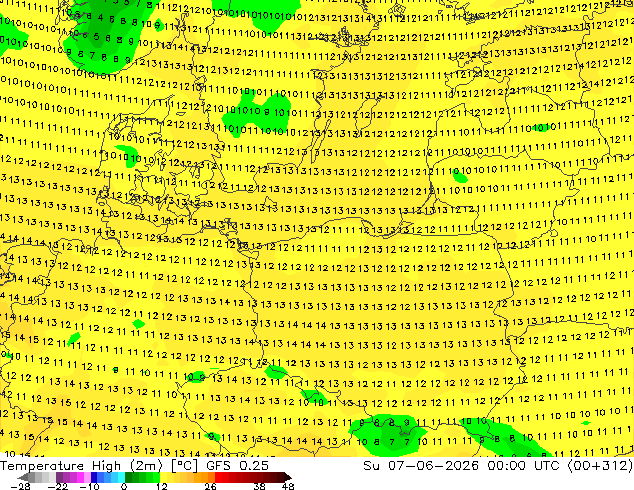This screenshot has width=634, height=490.
Task: Click the "GFS 0.25" model label
Action: [x=237, y=466]
